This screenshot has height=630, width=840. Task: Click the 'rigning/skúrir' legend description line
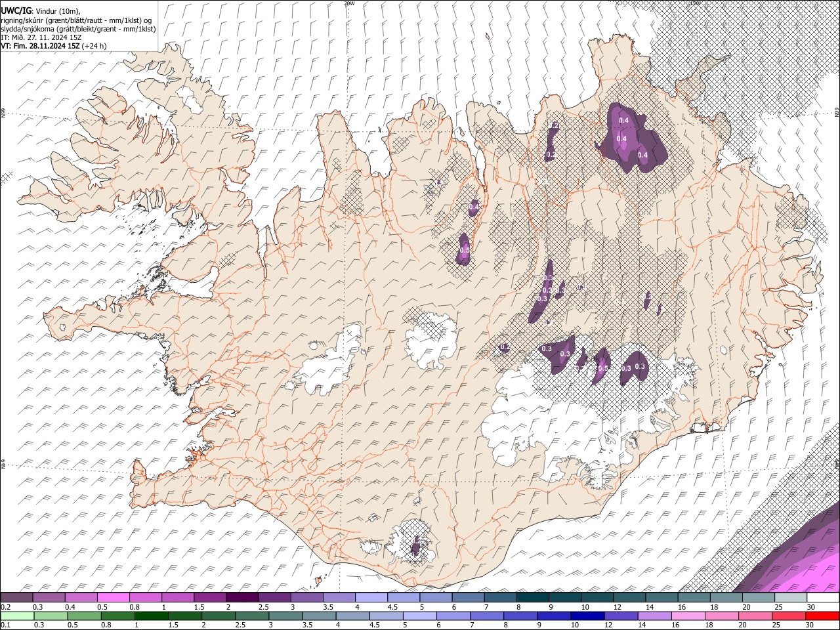[77, 20]
